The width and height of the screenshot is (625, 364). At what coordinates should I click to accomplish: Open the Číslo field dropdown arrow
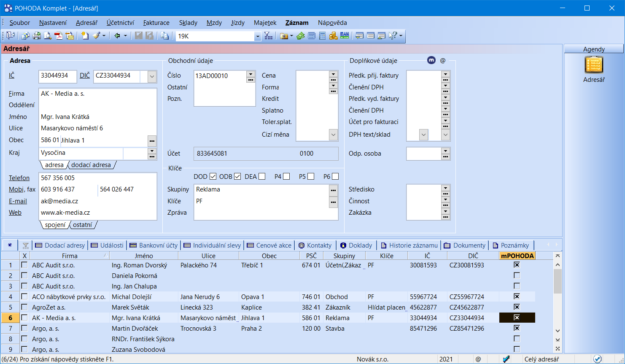click(251, 73)
